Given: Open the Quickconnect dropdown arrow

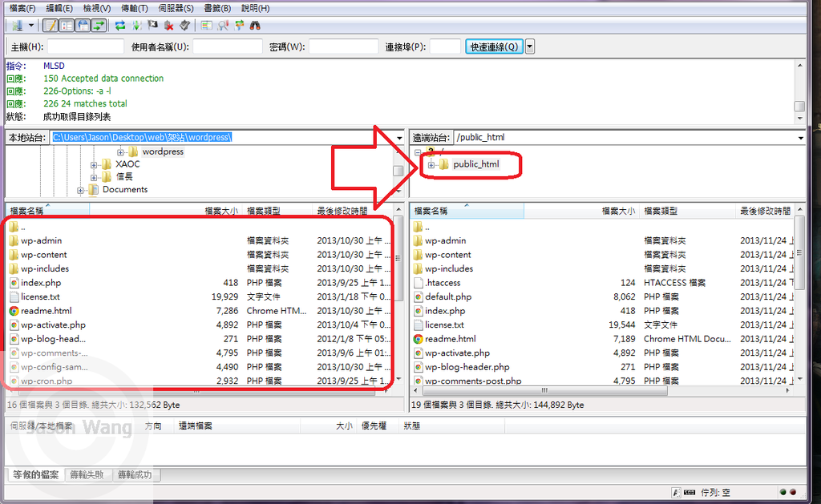Looking at the screenshot, I should [530, 46].
